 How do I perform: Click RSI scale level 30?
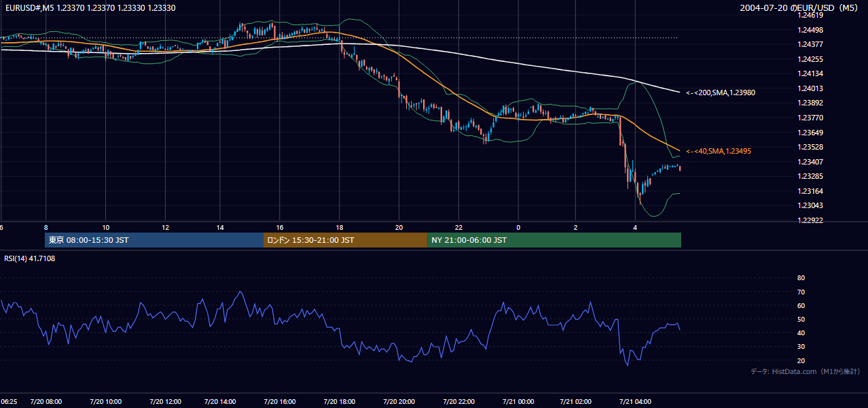(801, 347)
